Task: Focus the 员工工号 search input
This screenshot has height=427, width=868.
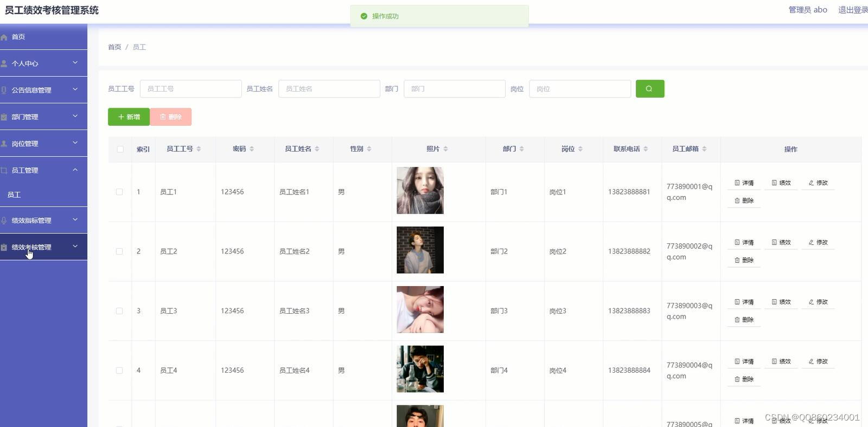Action: point(190,89)
